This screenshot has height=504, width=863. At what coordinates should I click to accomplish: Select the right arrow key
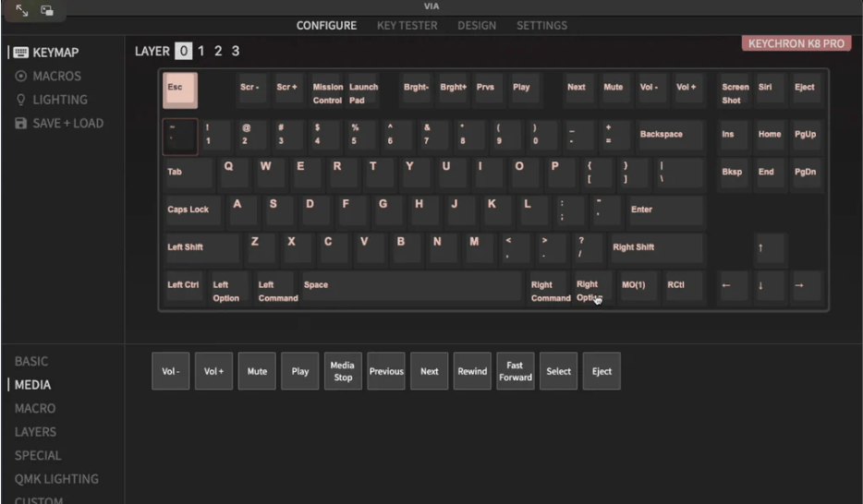point(805,286)
